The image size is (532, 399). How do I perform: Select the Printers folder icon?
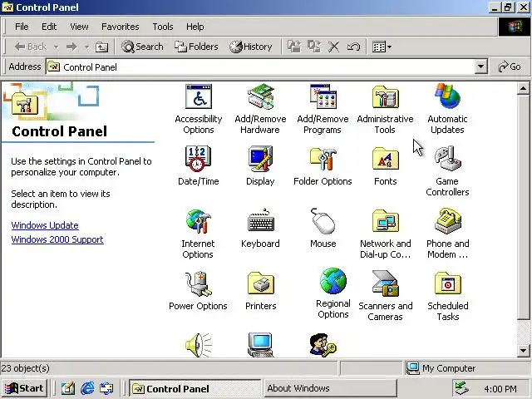tap(260, 283)
